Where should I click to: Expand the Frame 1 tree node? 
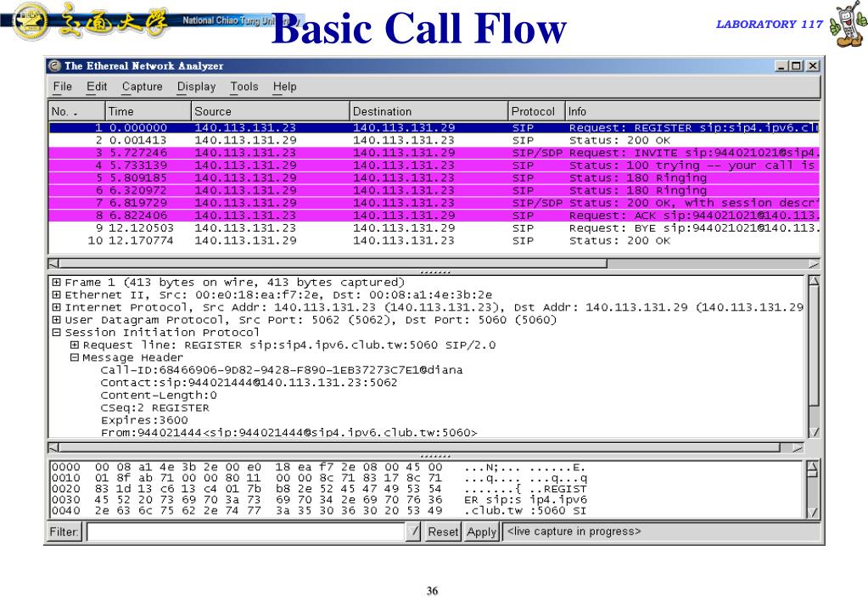point(57,282)
